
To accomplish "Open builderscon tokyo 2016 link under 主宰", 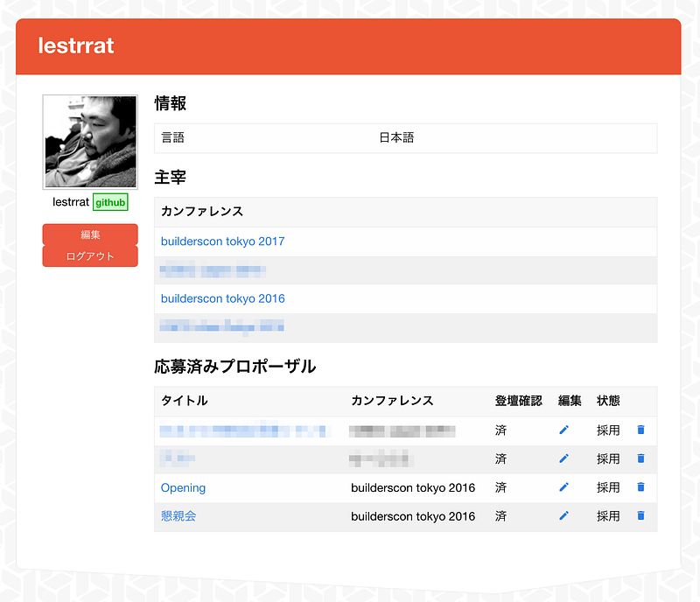I will (x=223, y=298).
